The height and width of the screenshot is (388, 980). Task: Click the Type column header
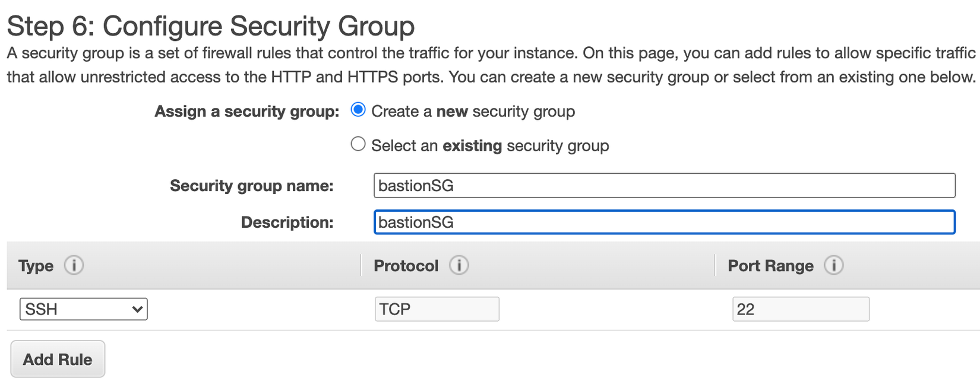[36, 266]
